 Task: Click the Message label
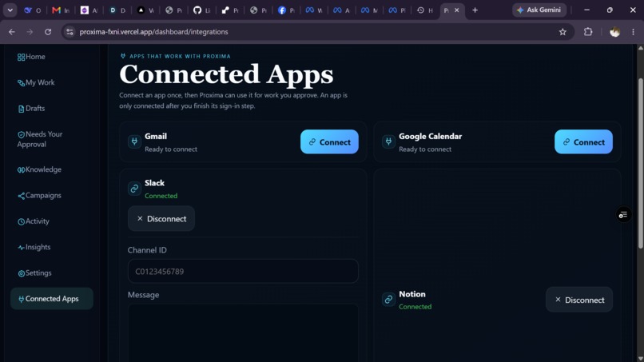click(x=143, y=295)
